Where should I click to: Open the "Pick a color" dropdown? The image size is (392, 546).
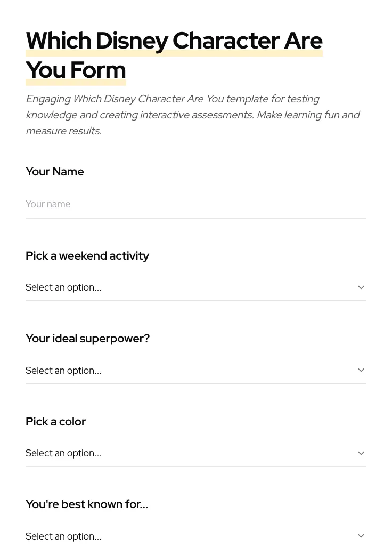click(x=196, y=453)
